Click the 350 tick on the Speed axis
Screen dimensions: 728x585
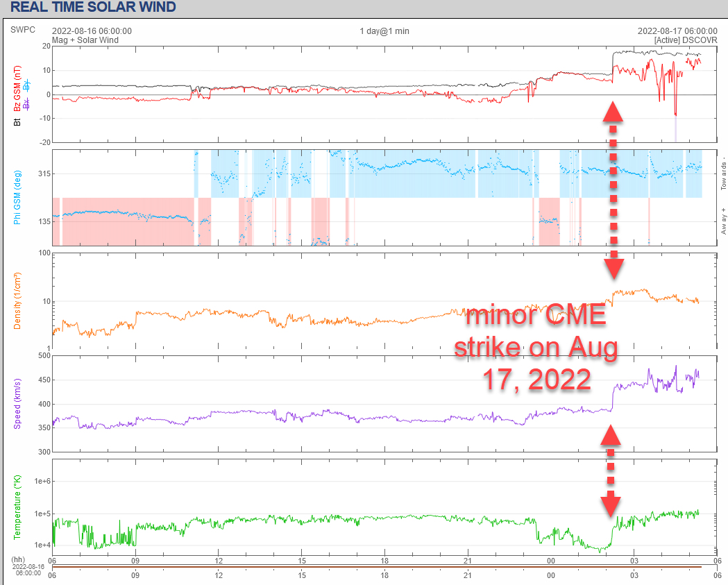pos(44,427)
